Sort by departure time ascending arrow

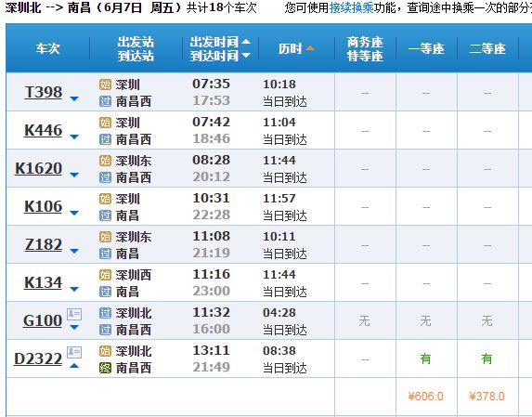[x=246, y=42]
